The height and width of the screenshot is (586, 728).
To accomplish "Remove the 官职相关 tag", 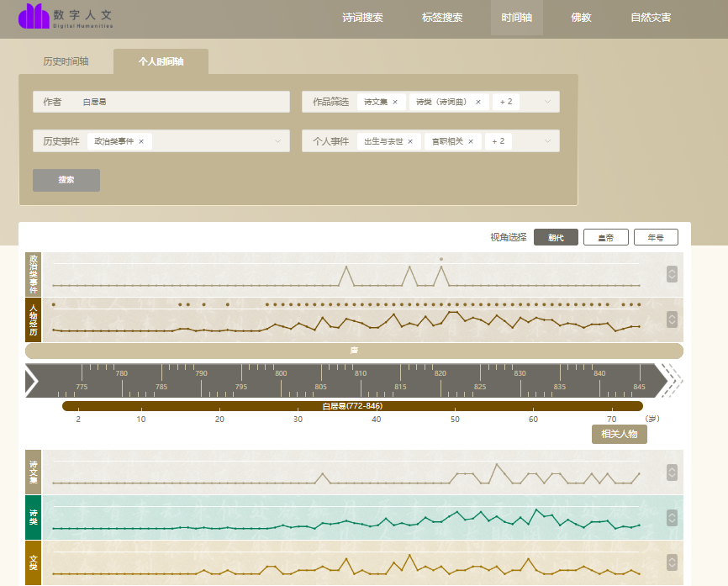I will 471,141.
